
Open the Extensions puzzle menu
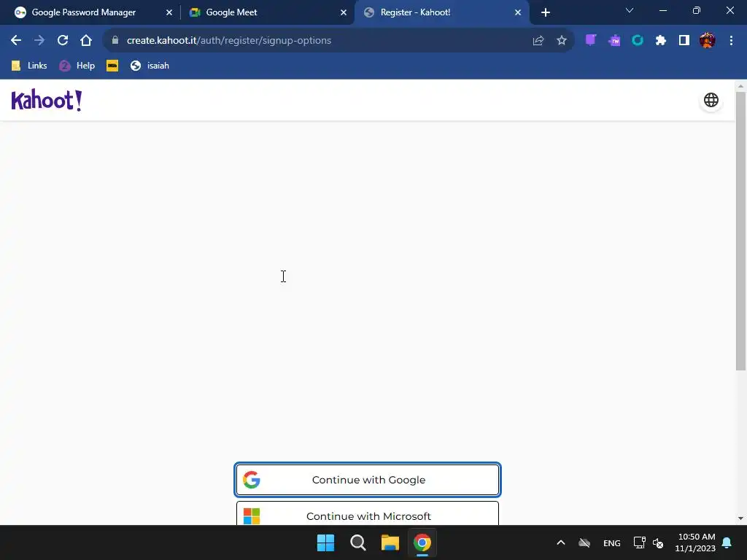pos(661,41)
